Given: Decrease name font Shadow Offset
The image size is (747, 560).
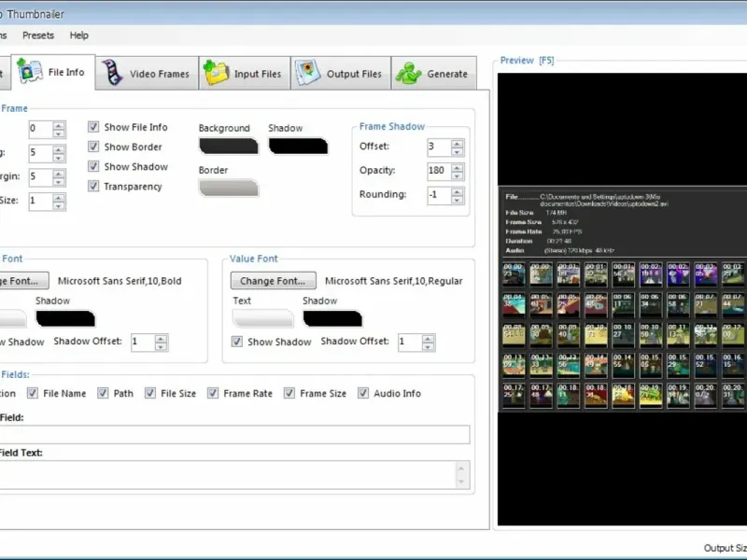Looking at the screenshot, I should pos(161,346).
